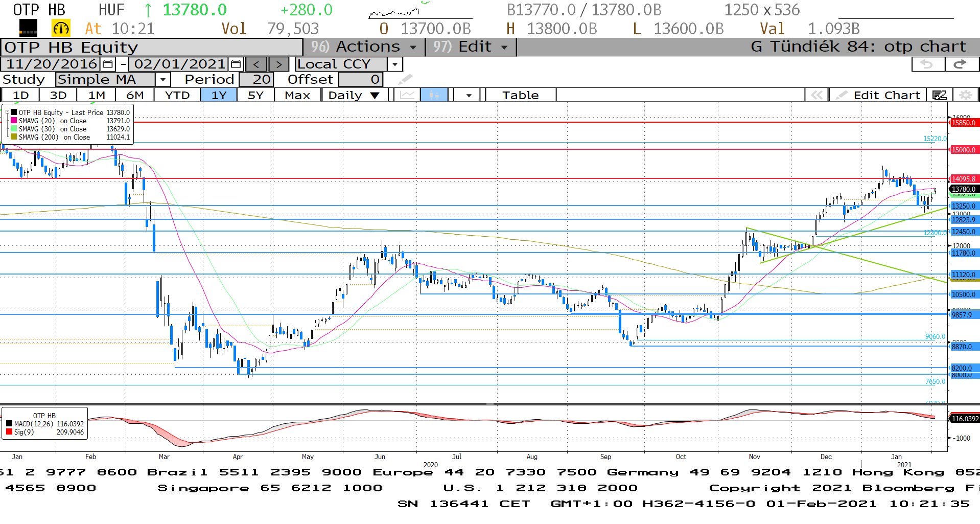Click the 9857.9 blue level label

(x=964, y=315)
